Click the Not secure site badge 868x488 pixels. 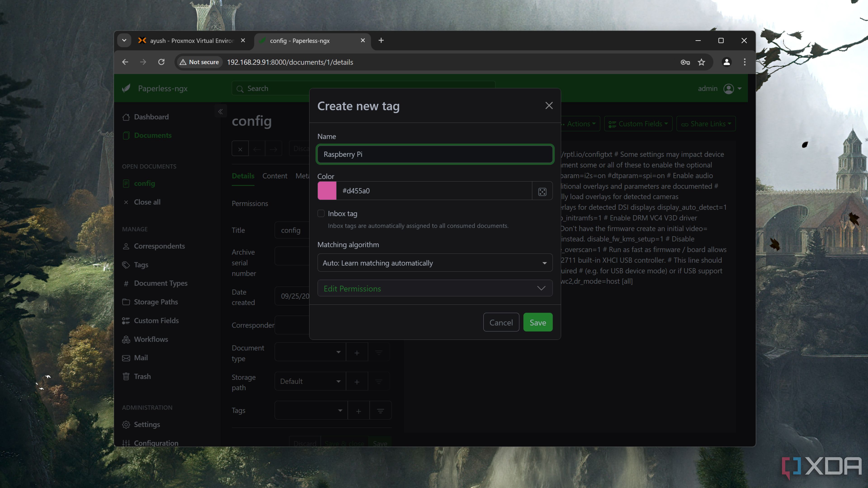pos(199,62)
